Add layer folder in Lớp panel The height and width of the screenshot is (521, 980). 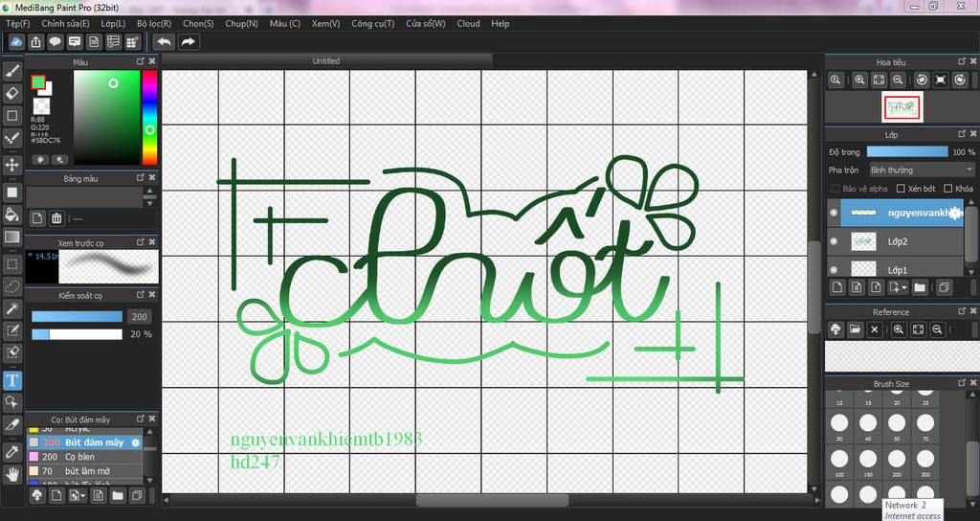920,287
